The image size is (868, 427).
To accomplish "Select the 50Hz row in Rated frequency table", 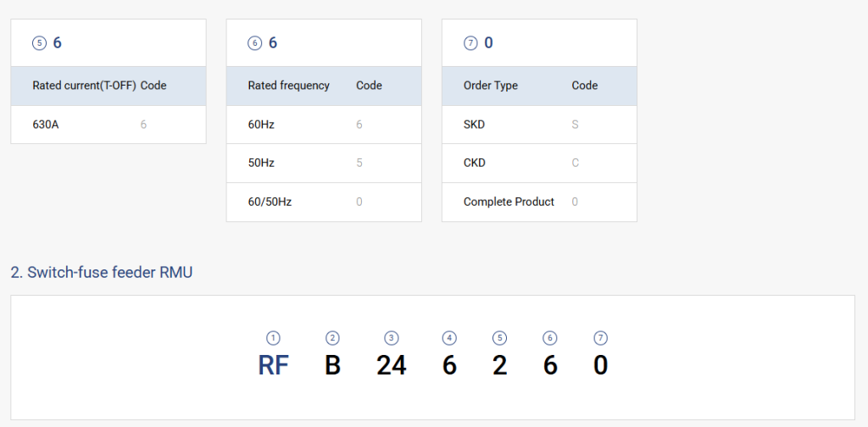I will coord(323,163).
